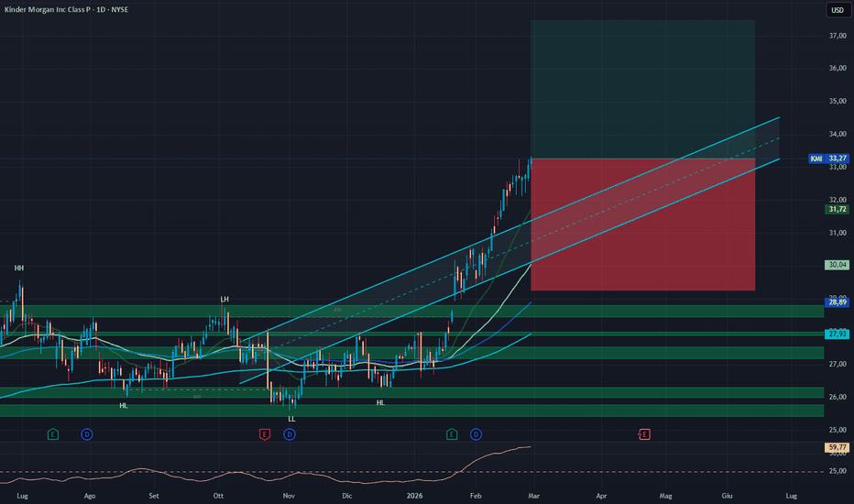Screen dimensions: 854x504
Task: Click the upcoming red earnings E marker after Apr
Action: pos(644,434)
